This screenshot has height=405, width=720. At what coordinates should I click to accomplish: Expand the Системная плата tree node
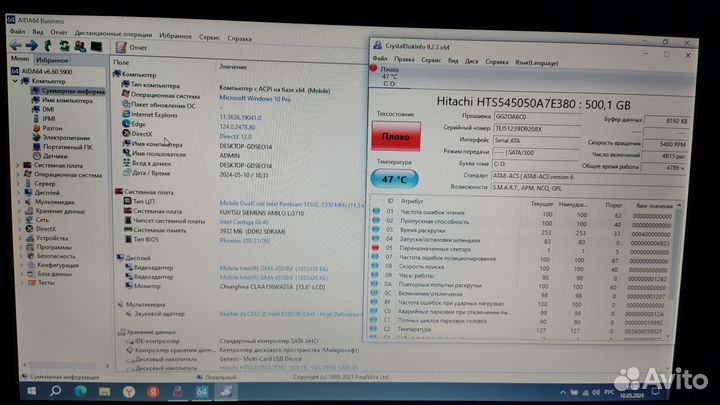click(18, 165)
